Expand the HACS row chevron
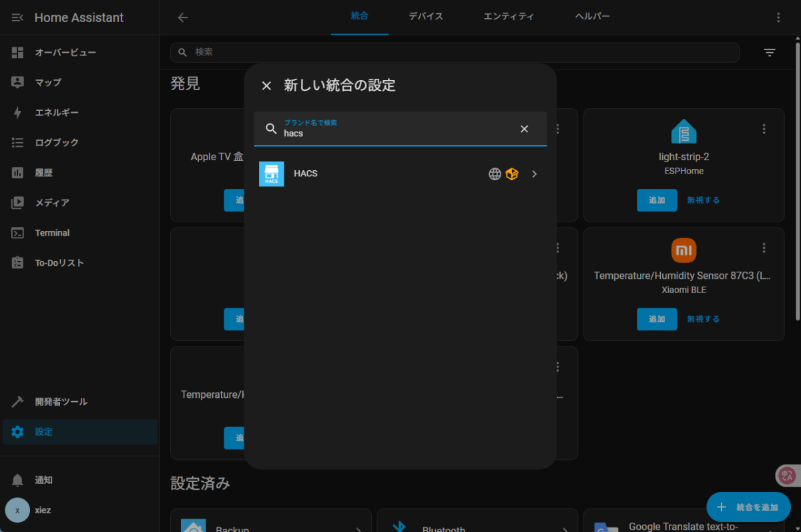Screen dimensions: 801x532 coord(534,174)
